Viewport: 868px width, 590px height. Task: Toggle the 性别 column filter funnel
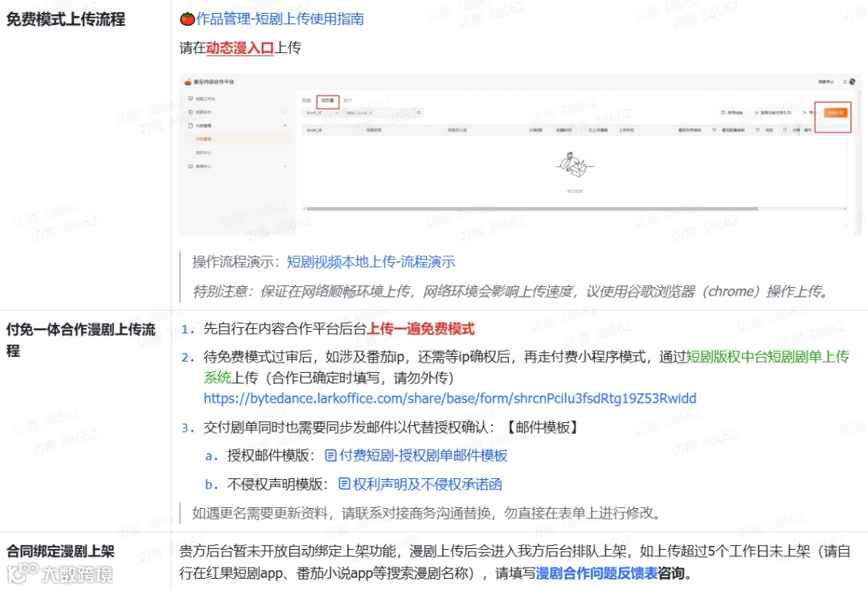[785, 128]
